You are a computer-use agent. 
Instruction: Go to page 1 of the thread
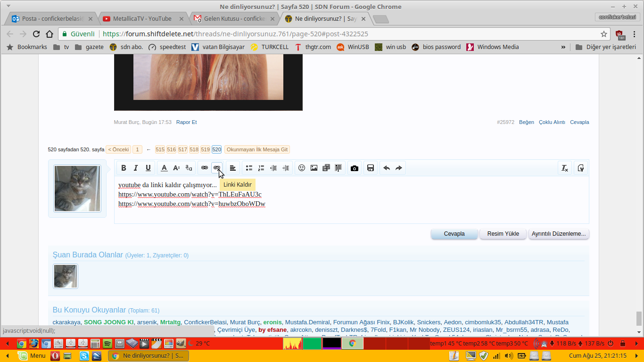coord(137,149)
